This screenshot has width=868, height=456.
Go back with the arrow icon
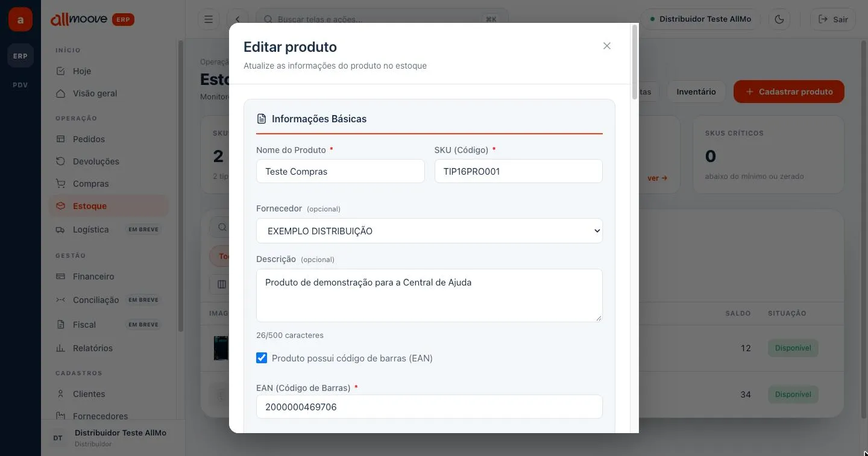[237, 19]
